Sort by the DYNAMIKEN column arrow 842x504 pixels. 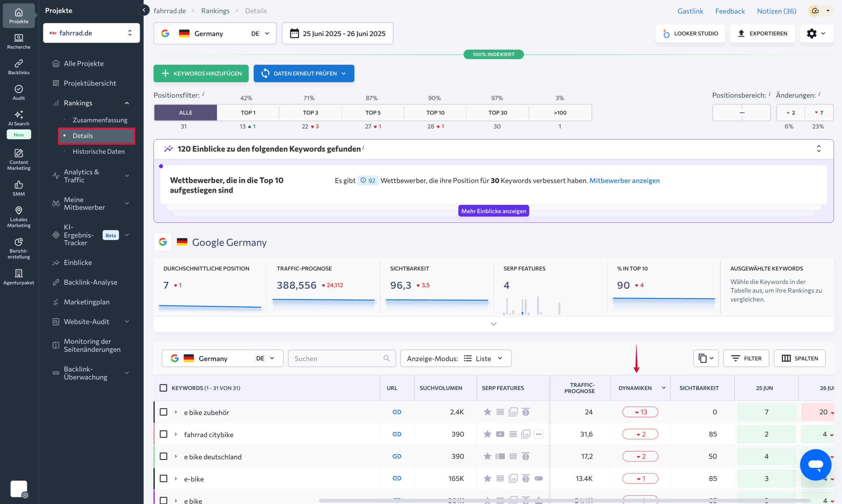click(x=664, y=388)
